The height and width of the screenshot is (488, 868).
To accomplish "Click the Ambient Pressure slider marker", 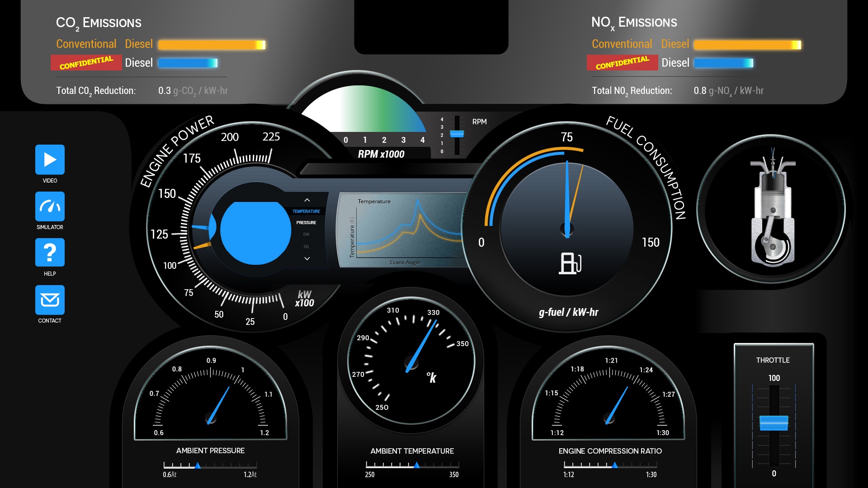I will pyautogui.click(x=198, y=465).
